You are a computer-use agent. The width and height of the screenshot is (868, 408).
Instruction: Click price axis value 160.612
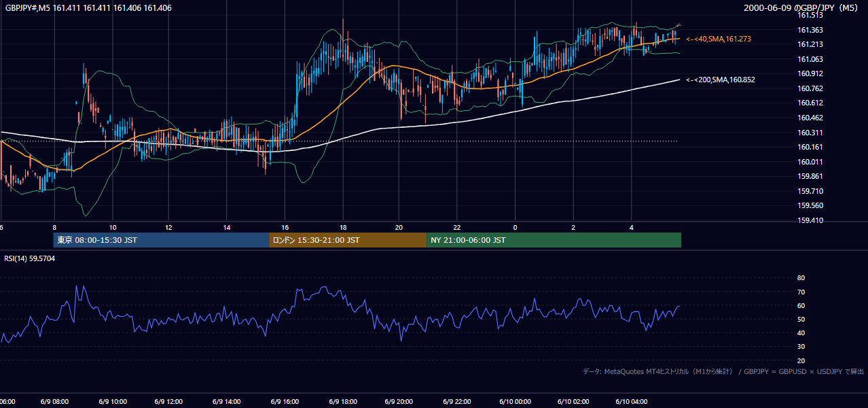pyautogui.click(x=810, y=103)
